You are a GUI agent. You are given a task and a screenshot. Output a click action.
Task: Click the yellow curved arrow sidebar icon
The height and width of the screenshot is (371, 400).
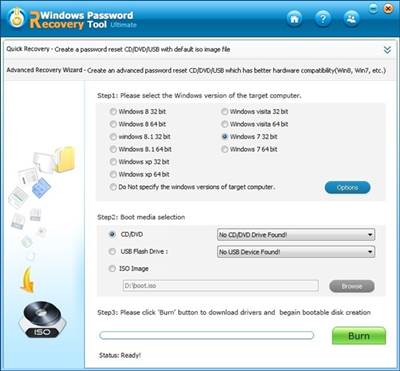point(27,280)
